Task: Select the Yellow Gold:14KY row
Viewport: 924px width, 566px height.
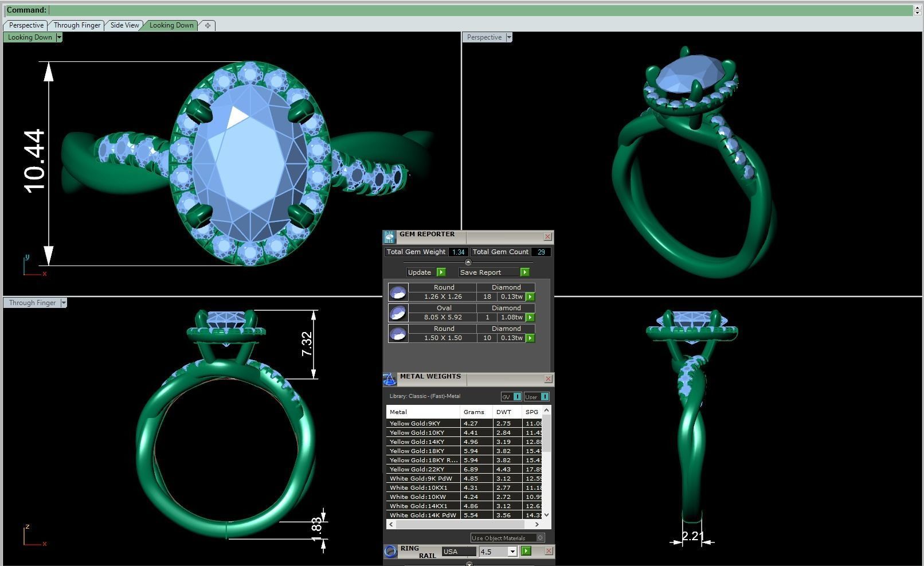Action: coord(464,442)
